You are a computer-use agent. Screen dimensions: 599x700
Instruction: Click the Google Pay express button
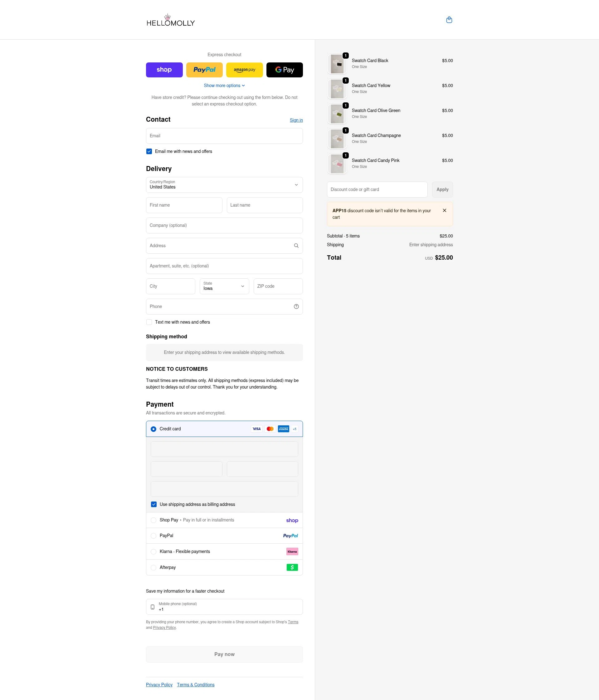(284, 70)
